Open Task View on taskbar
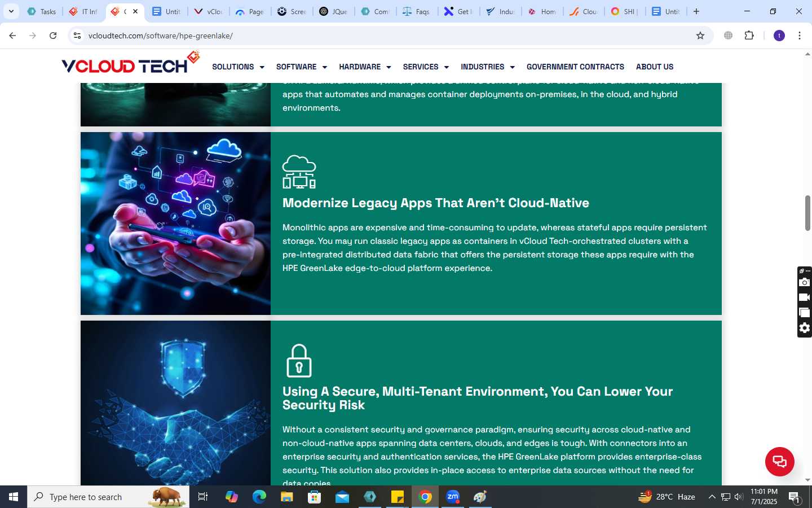 tap(203, 497)
